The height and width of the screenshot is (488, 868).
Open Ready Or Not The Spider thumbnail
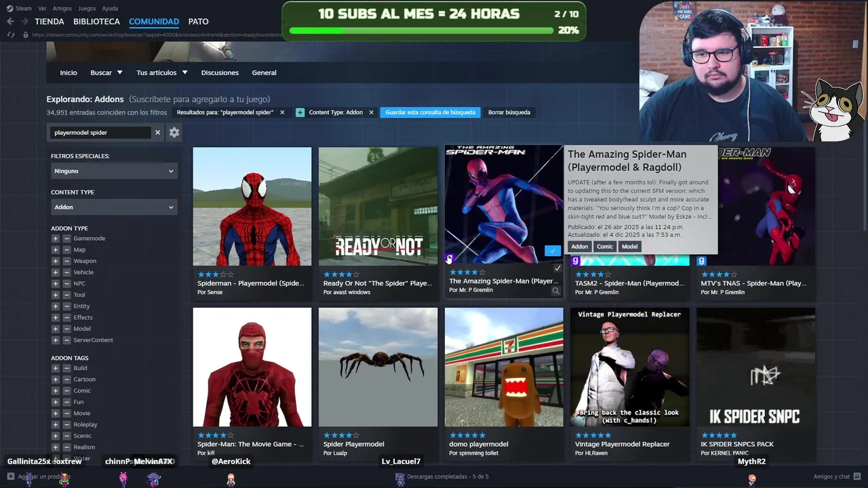tap(378, 207)
